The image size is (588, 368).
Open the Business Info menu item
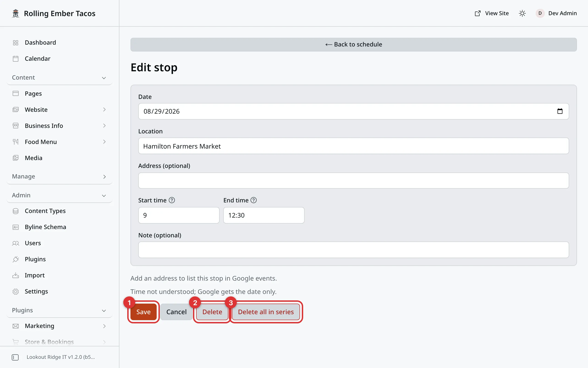pyautogui.click(x=59, y=126)
